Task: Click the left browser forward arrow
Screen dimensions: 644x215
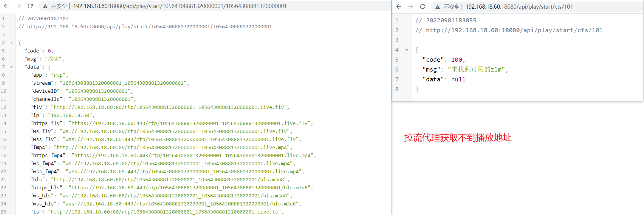Action: 18,6
